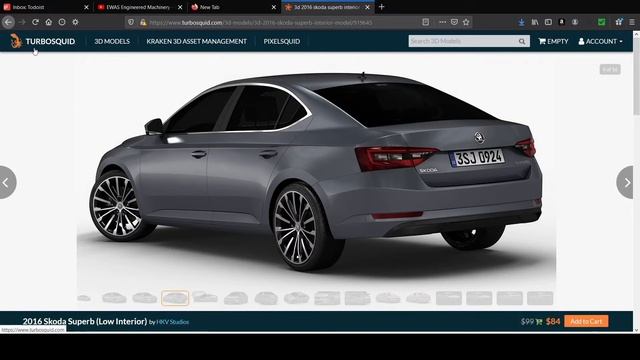Image resolution: width=640 pixels, height=360 pixels.
Task: Click the search magnifier button on TurboSquid
Action: [522, 41]
